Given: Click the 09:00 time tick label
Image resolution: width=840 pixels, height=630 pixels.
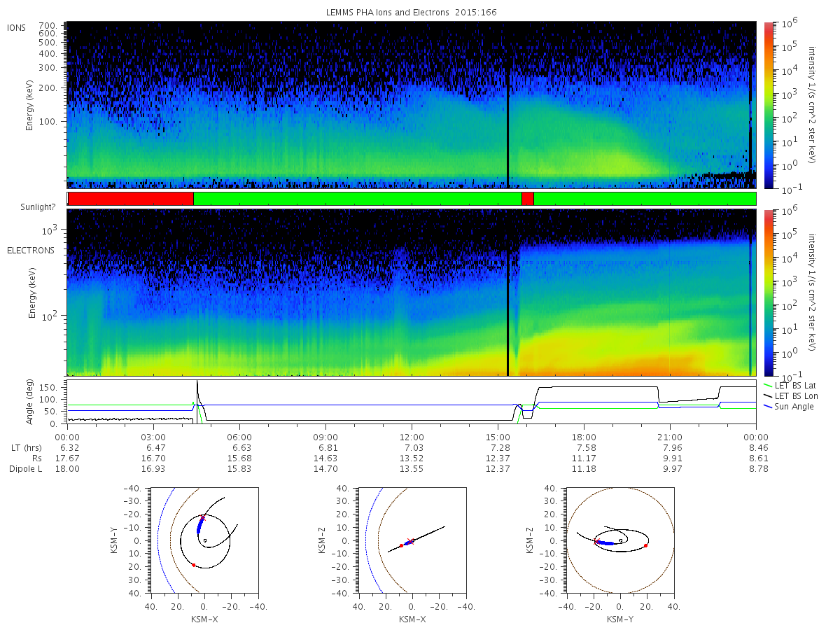Looking at the screenshot, I should pyautogui.click(x=325, y=436).
